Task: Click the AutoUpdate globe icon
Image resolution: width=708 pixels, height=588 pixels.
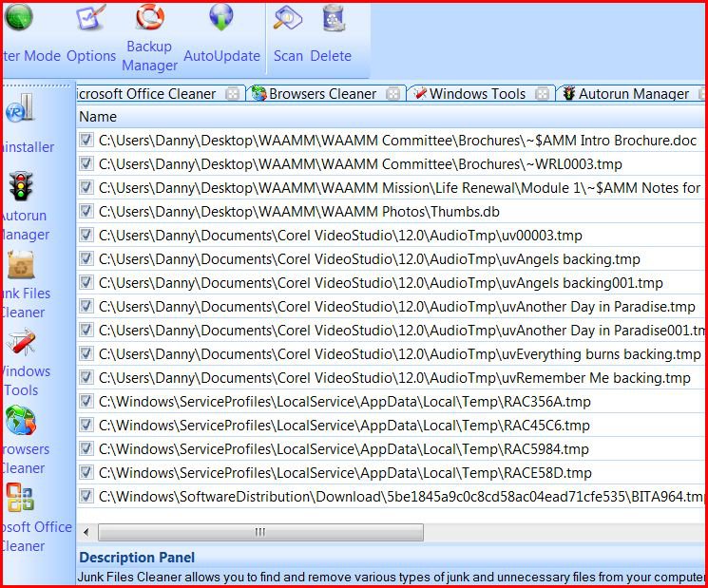Action: (221, 17)
